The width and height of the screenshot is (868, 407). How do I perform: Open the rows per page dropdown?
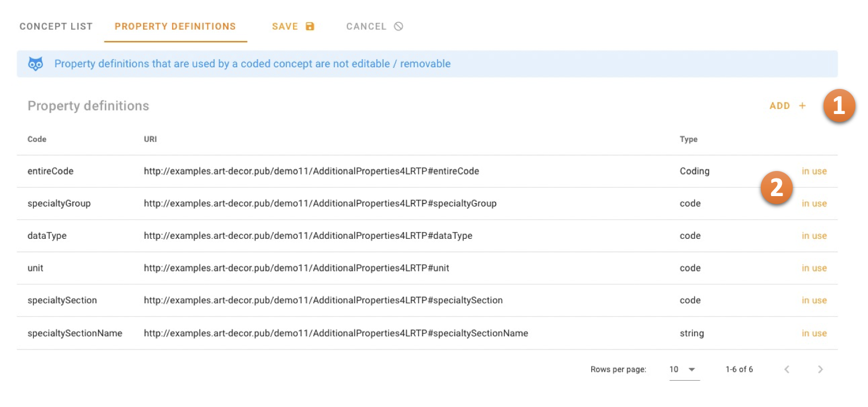[684, 369]
